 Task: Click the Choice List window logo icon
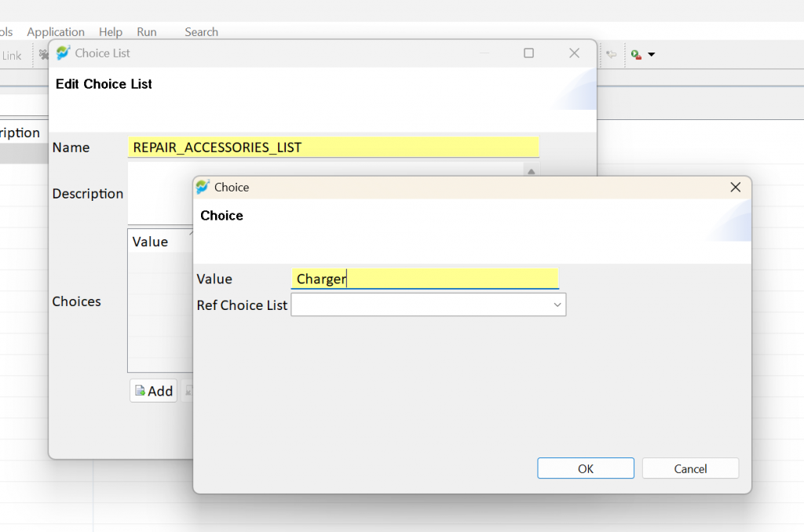[x=63, y=53]
